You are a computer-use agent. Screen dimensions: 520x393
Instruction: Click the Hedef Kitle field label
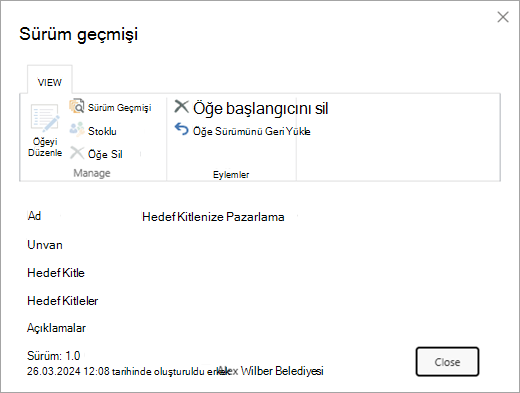pos(56,273)
